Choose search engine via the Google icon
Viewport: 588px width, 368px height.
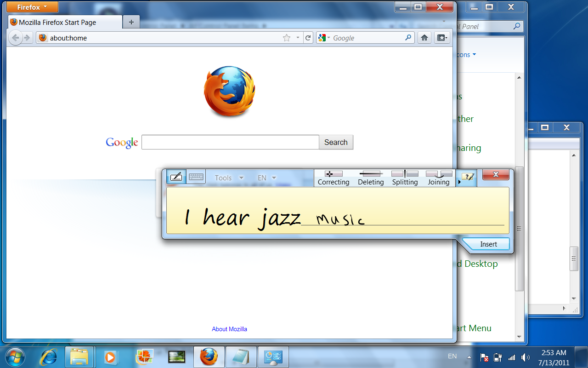(x=323, y=38)
